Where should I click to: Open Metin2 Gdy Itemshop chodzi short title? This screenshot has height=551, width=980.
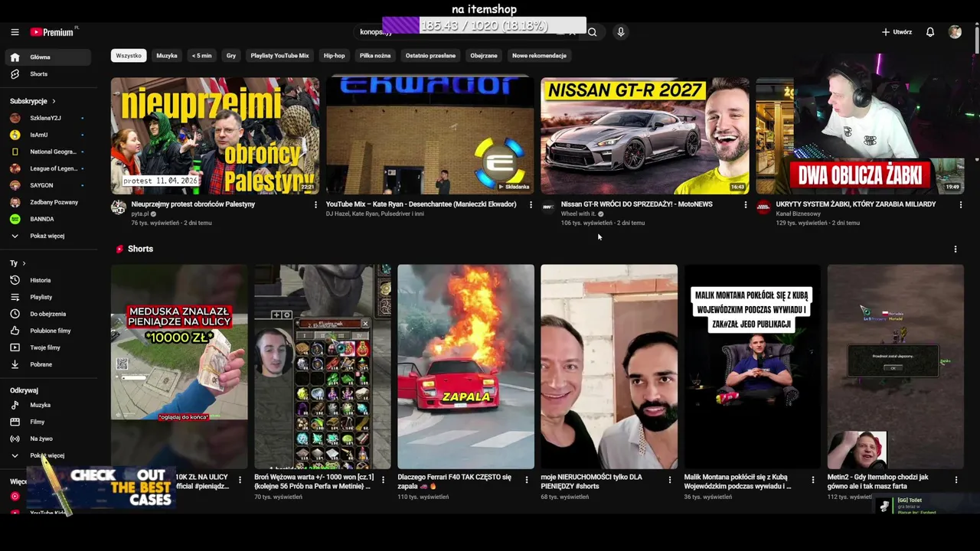pos(878,481)
